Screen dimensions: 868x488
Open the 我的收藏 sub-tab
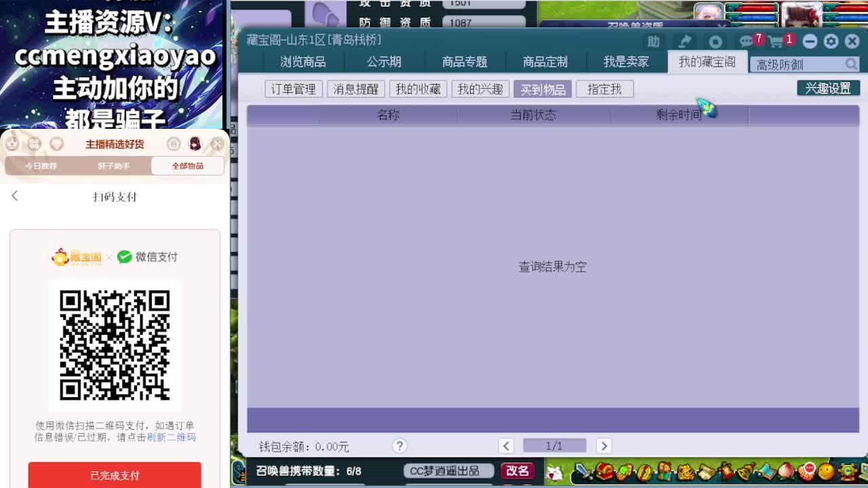pos(418,89)
